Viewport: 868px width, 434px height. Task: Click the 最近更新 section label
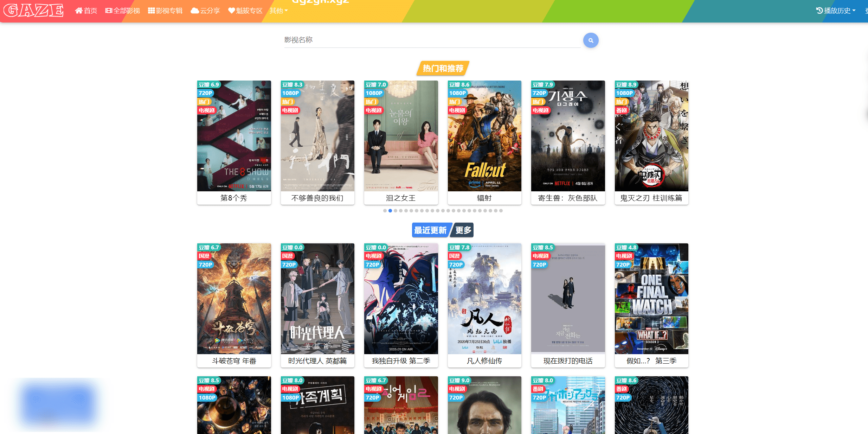[430, 230]
